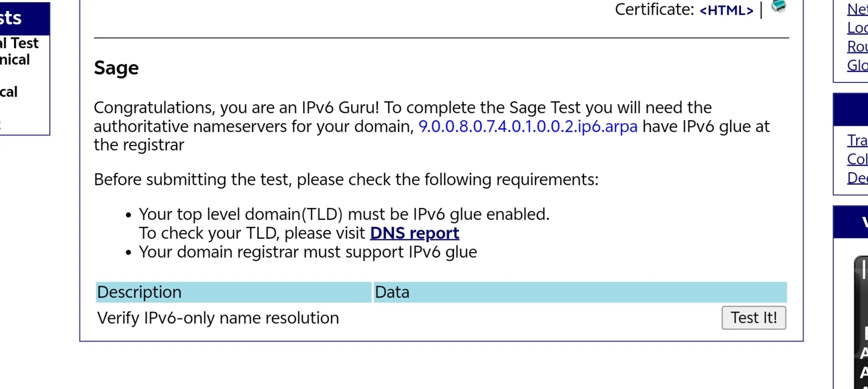The height and width of the screenshot is (389, 868).
Task: Click the Sage heading
Action: tap(116, 68)
